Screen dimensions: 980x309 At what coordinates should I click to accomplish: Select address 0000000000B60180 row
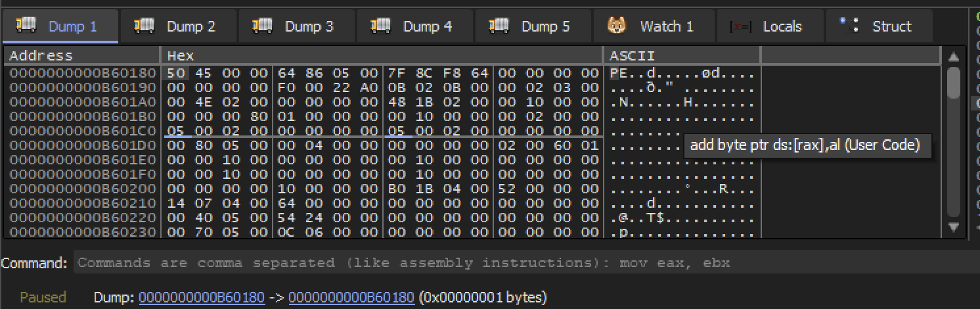pyautogui.click(x=82, y=73)
